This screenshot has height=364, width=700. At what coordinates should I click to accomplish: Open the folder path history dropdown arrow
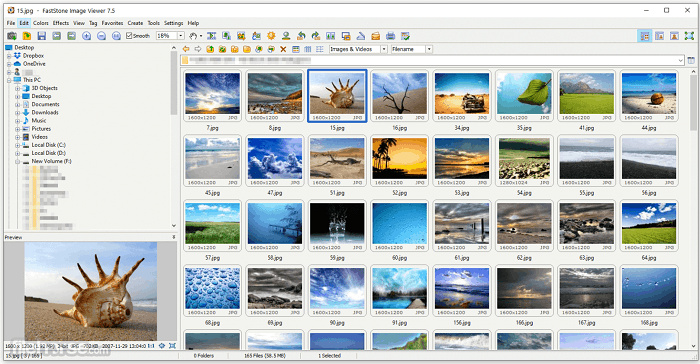click(680, 60)
